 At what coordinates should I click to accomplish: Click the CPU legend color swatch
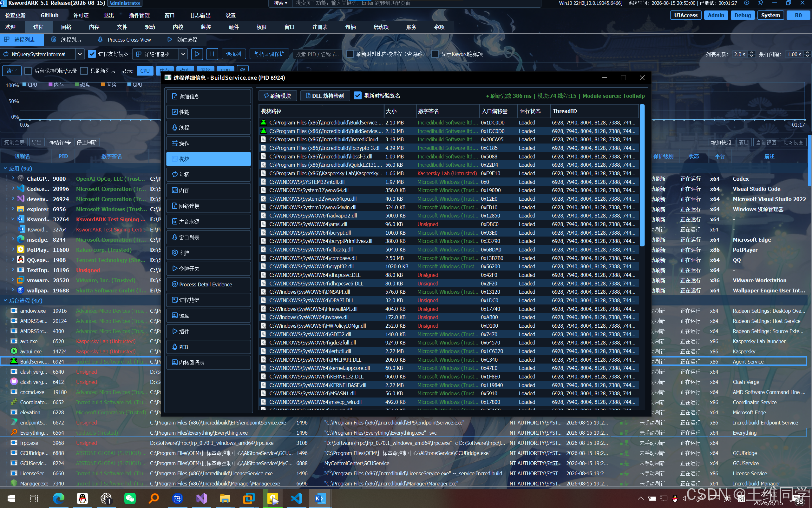24,85
